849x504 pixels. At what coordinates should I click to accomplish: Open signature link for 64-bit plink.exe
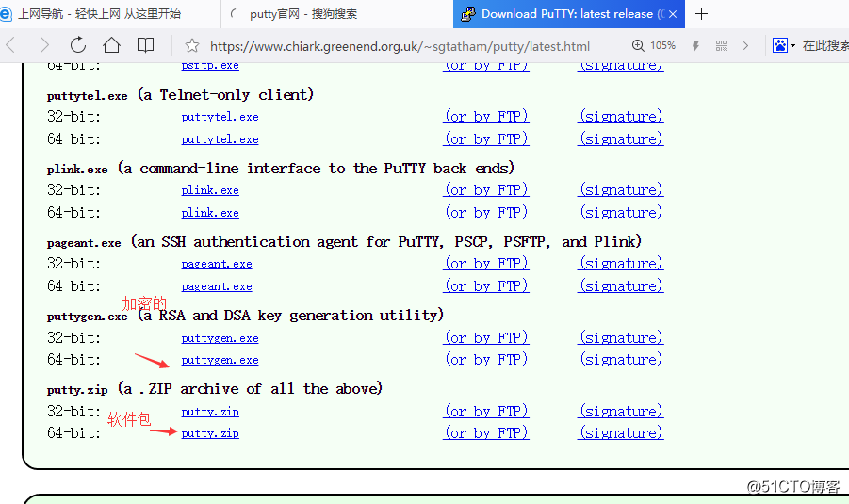(x=621, y=213)
